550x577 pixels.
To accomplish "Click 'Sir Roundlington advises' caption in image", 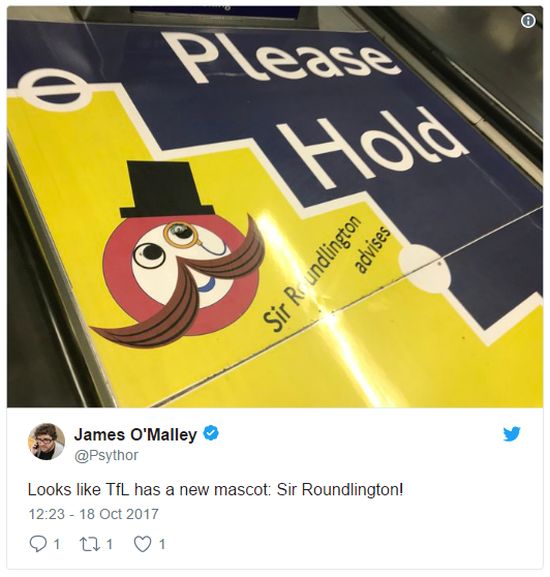I will [326, 272].
